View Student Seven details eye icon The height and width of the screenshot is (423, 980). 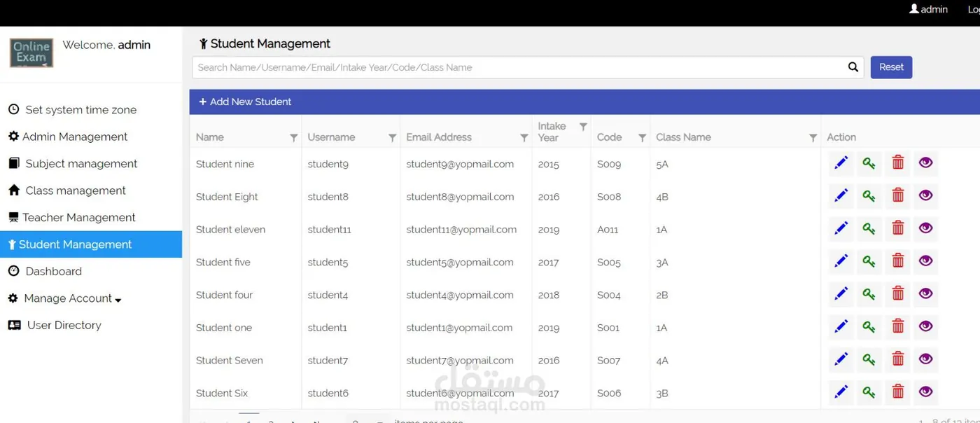[x=926, y=359]
